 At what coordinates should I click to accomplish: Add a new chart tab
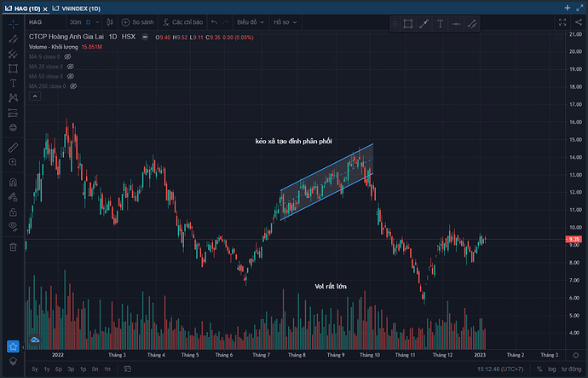tap(568, 8)
